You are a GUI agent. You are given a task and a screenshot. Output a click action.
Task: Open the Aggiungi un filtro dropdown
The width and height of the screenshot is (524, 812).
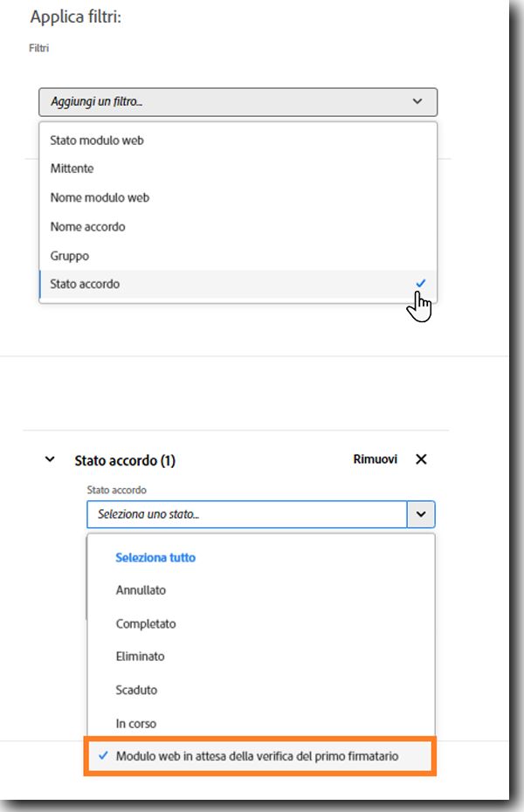(x=238, y=102)
